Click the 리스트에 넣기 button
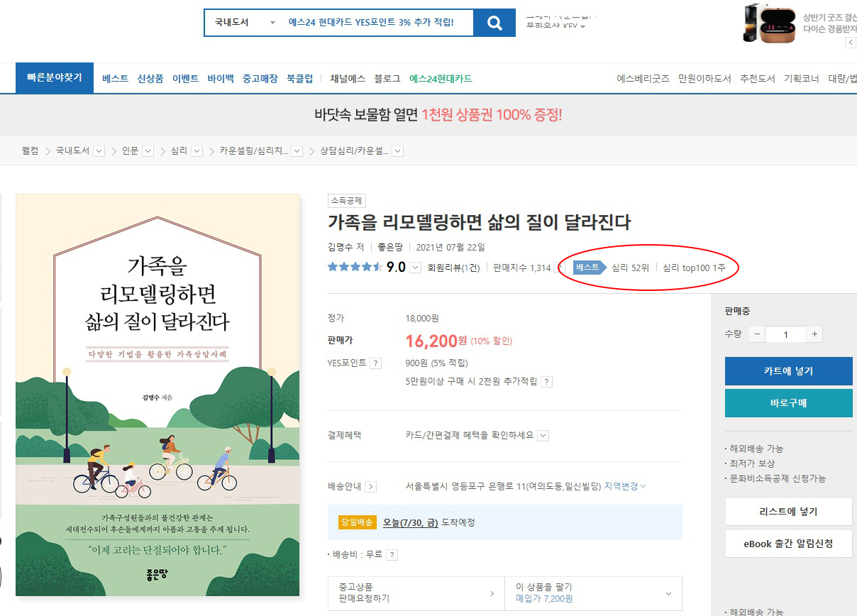 coord(789,512)
